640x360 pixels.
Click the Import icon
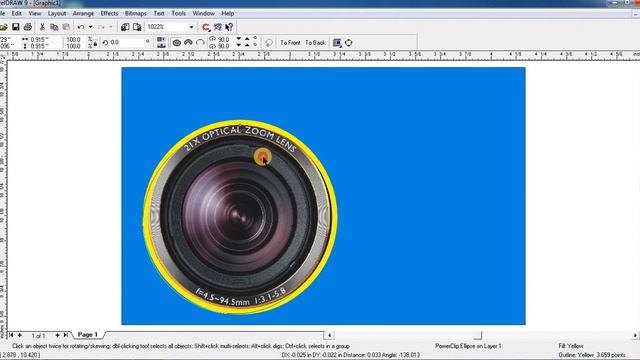tap(125, 27)
